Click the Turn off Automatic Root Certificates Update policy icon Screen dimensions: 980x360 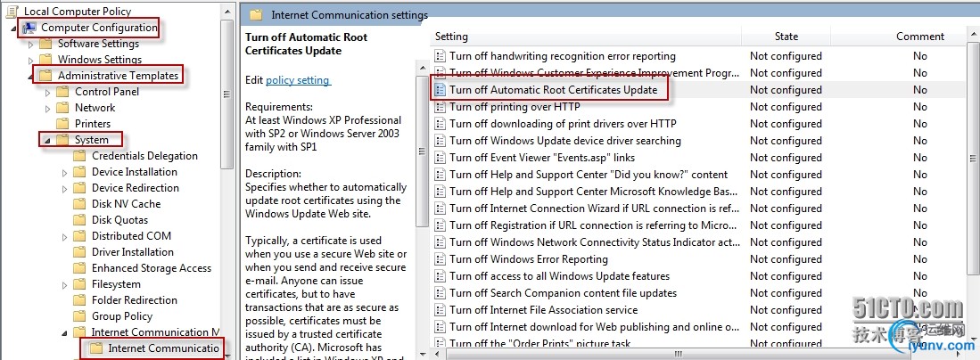pos(440,90)
